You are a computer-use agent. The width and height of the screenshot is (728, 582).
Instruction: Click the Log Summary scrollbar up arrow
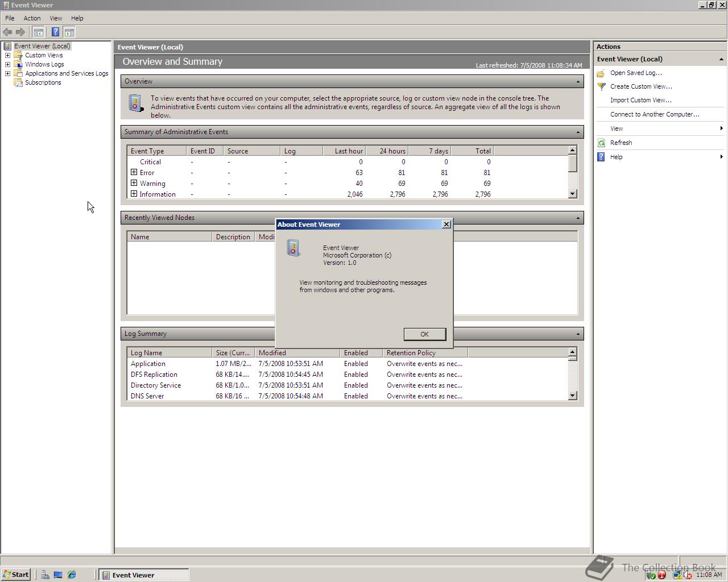(573, 352)
